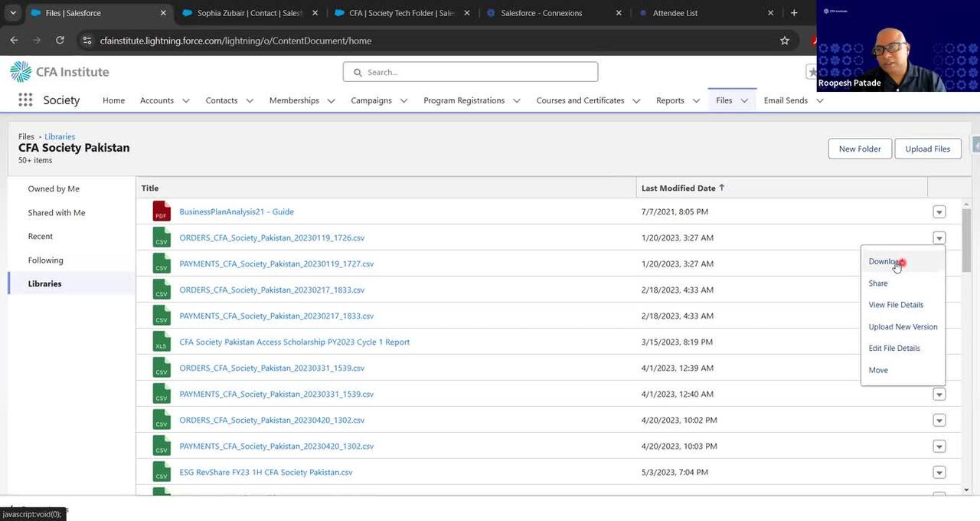
Task: Expand the Program Registrations nav dropdown
Action: (517, 100)
